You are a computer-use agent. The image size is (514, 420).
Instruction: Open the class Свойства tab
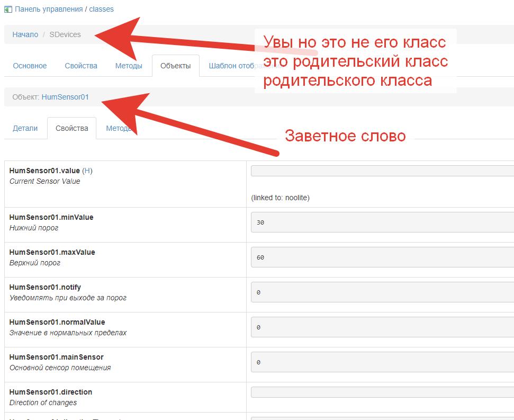(81, 66)
